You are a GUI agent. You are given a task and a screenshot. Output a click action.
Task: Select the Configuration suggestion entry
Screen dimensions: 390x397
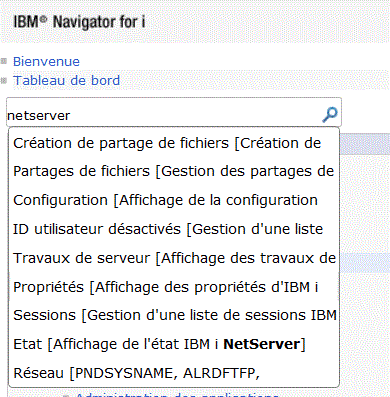(x=174, y=200)
